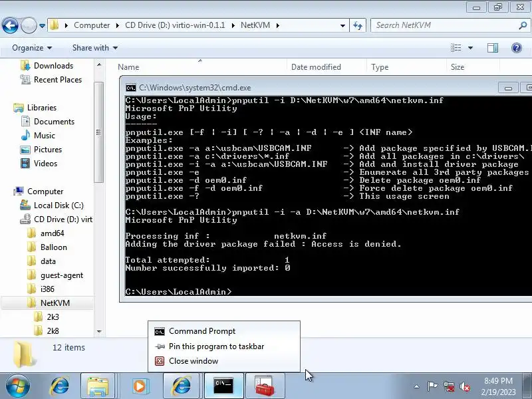The image size is (532, 399).
Task: Select NetKVM breadcrumb segment
Action: pos(255,25)
